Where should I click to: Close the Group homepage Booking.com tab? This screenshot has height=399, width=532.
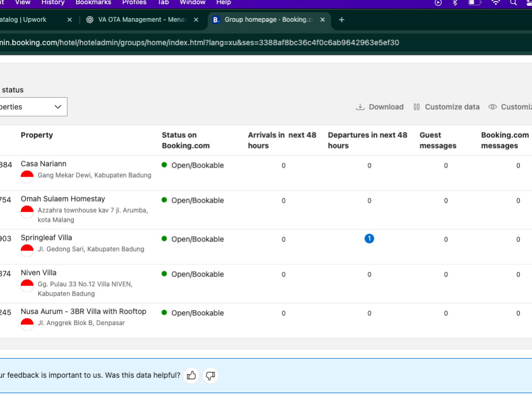click(x=323, y=20)
